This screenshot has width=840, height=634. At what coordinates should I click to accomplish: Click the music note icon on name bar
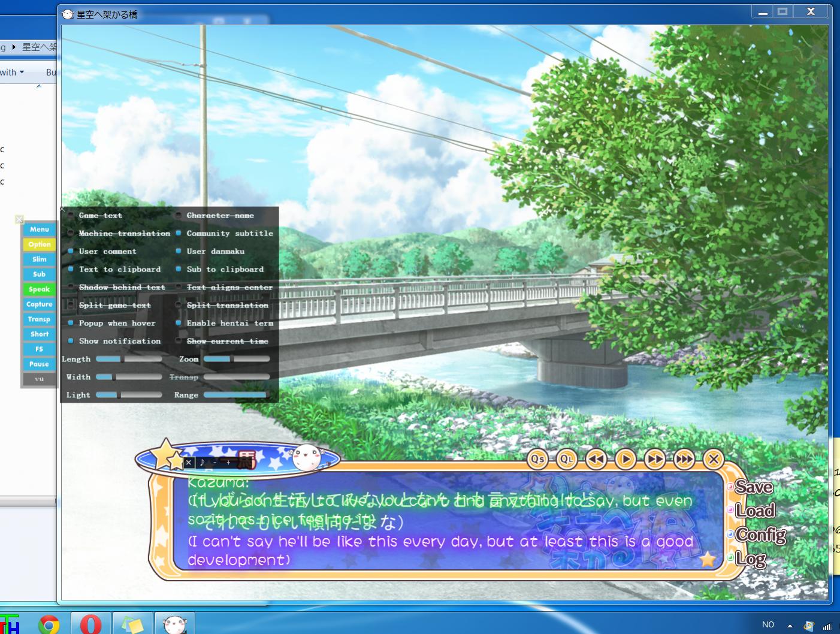coord(202,463)
